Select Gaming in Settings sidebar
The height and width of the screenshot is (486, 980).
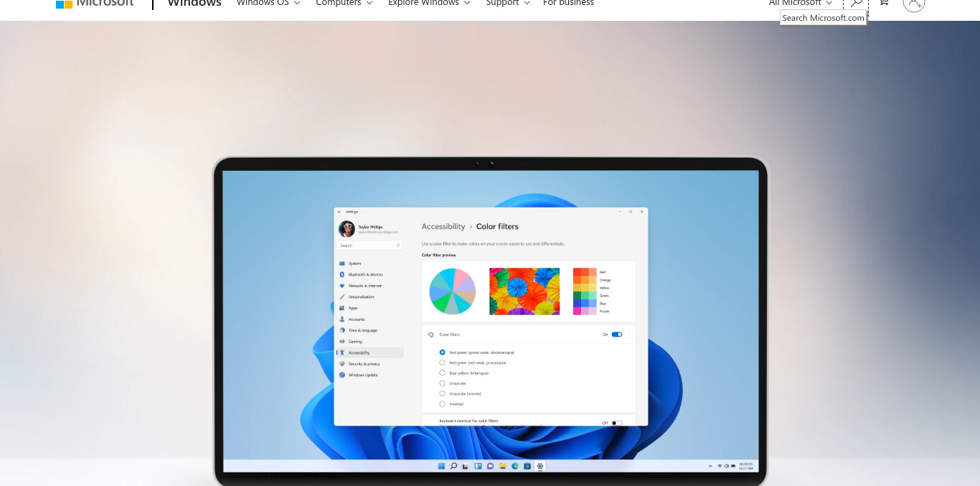click(369, 341)
